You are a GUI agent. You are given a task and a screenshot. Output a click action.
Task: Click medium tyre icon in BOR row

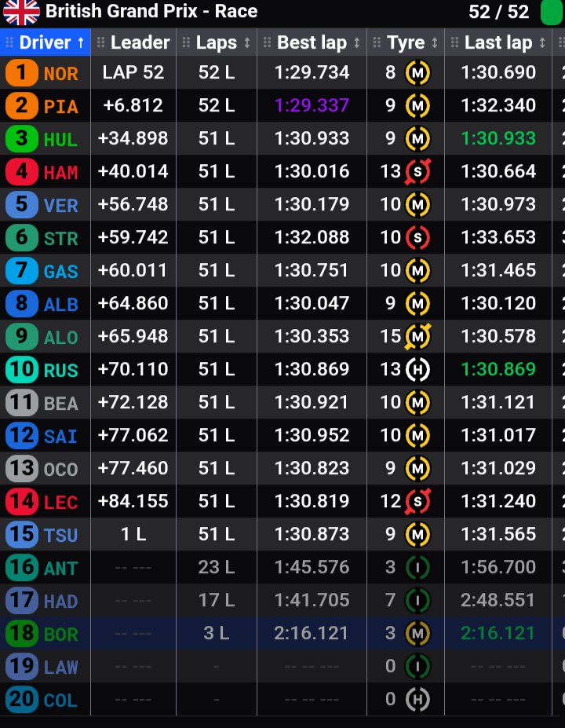(x=417, y=633)
